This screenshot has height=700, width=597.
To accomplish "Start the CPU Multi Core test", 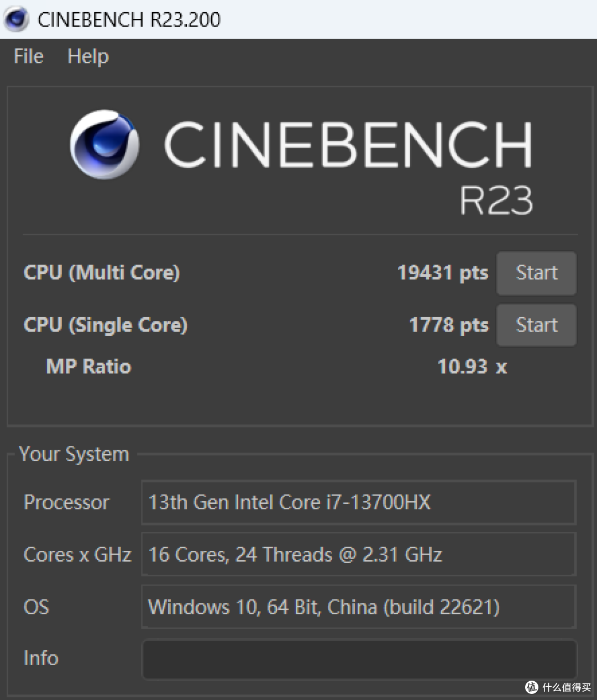I will coord(536,273).
